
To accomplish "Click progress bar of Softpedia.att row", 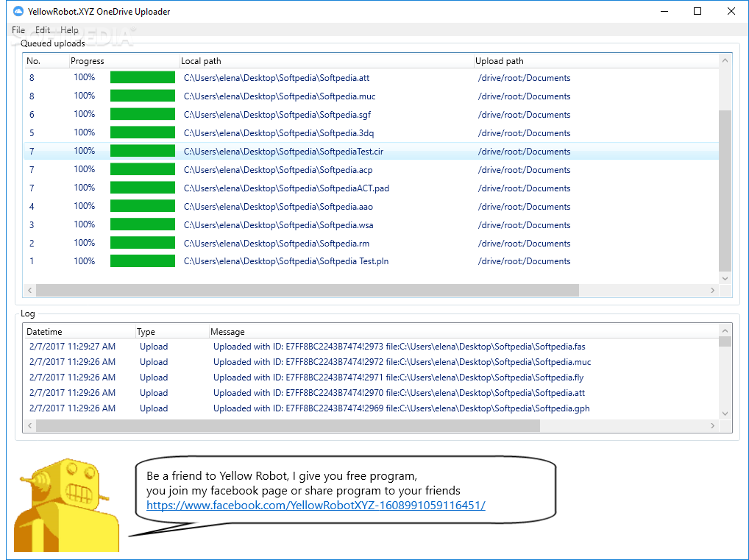I will (x=142, y=77).
